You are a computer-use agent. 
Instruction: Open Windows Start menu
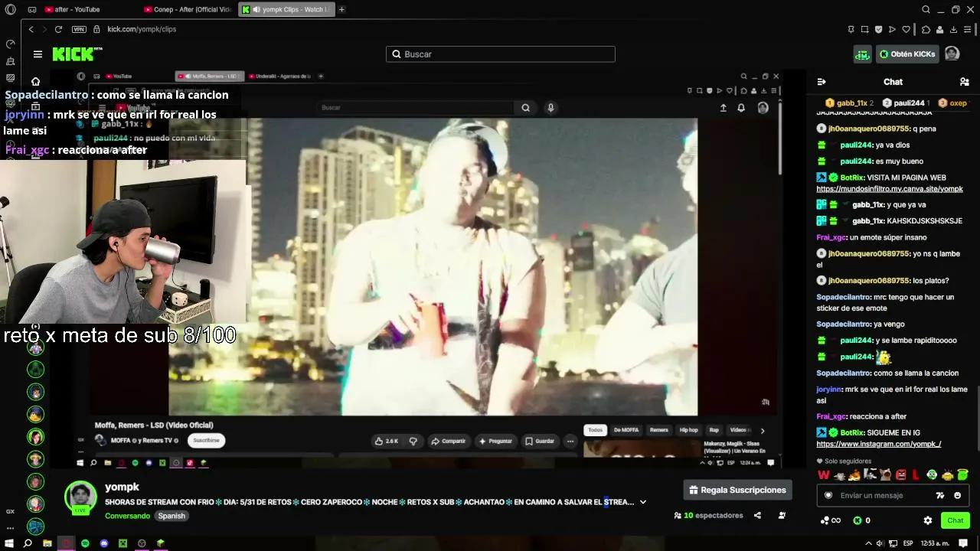coord(9,543)
